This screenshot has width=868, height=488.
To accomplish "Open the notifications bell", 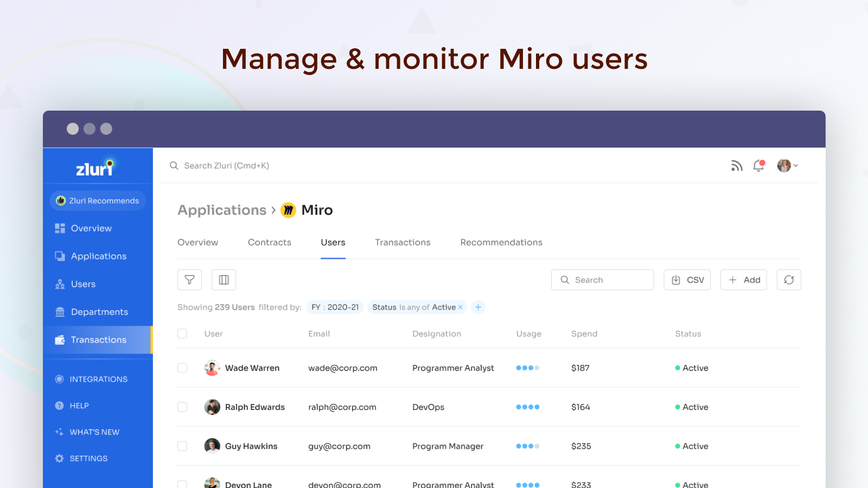I will click(758, 166).
